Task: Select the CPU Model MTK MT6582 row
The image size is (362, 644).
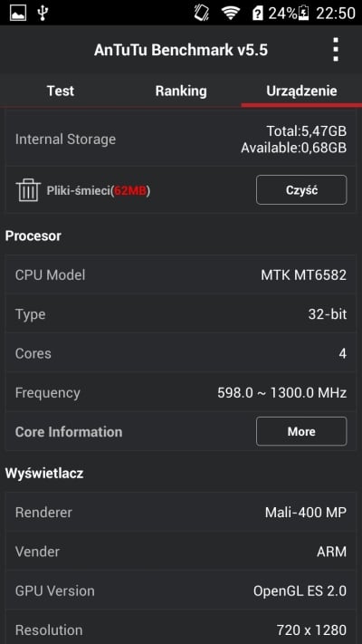Action: 181,274
